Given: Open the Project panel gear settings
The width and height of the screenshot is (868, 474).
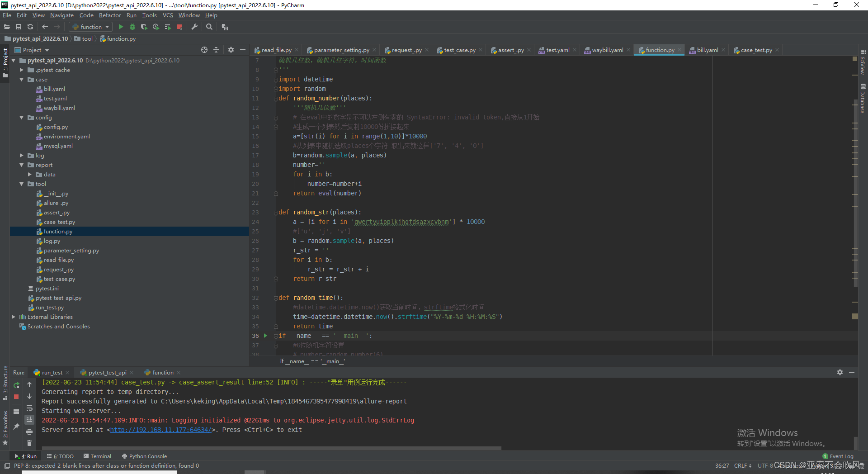Looking at the screenshot, I should coord(231,50).
